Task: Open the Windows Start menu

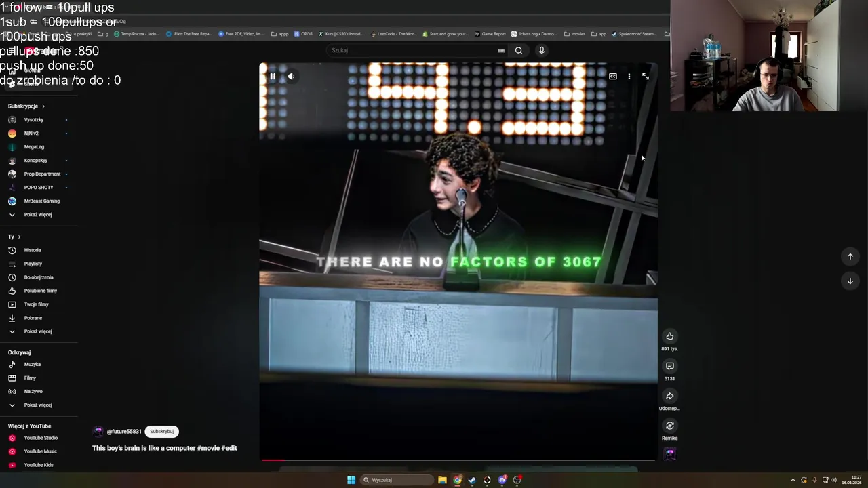Action: [351, 480]
